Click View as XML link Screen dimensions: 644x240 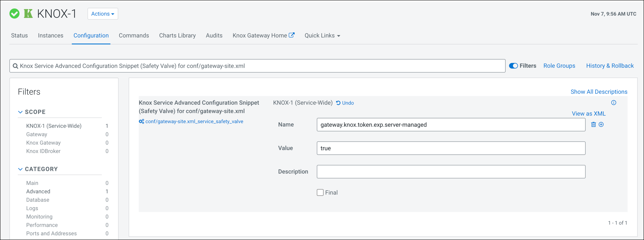588,113
